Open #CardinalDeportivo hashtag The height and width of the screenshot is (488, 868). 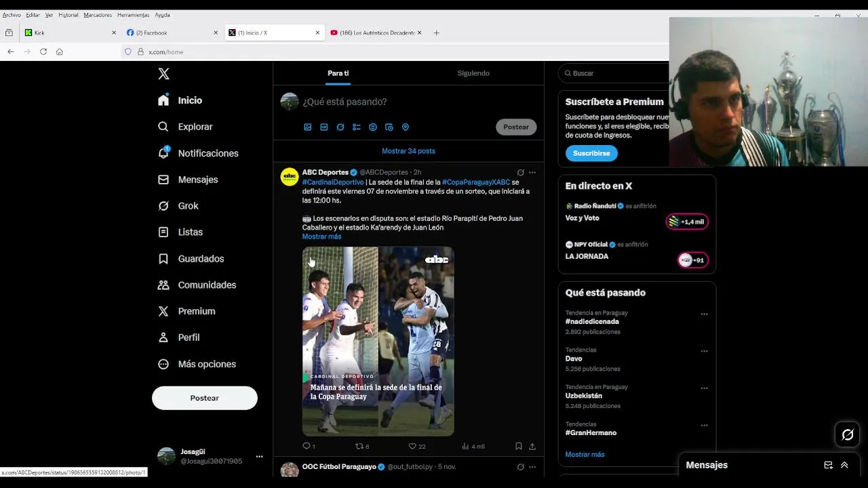click(333, 182)
